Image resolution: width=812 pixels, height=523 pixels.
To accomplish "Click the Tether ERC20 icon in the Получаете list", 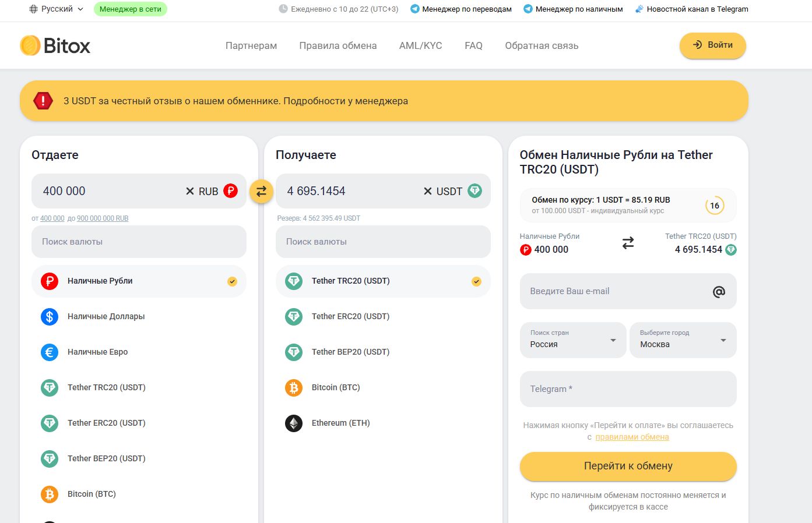I will coord(294,316).
